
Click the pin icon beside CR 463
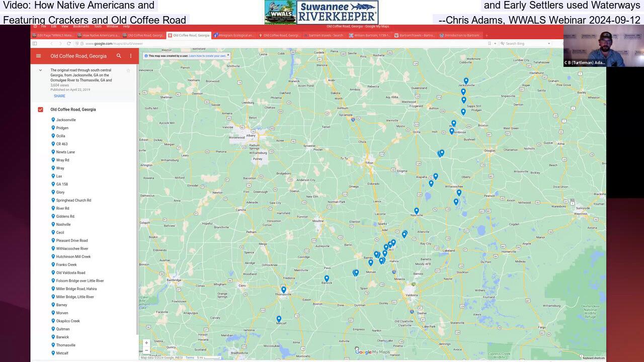click(x=53, y=144)
